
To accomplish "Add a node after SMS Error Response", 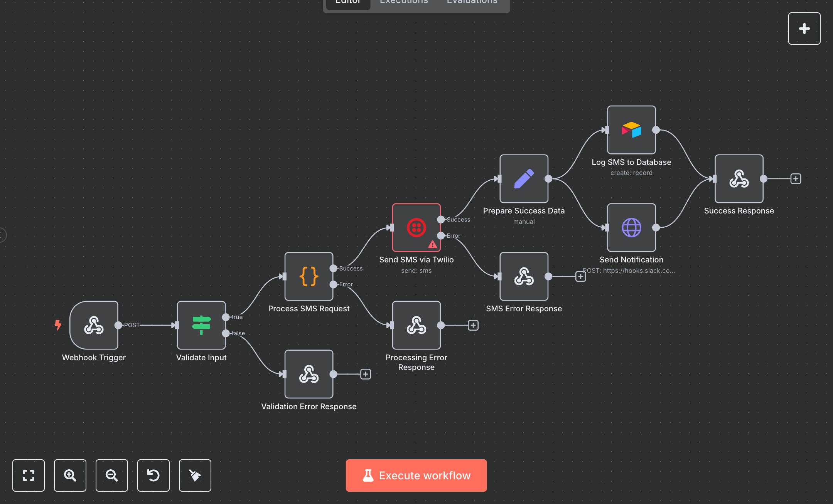I will click(x=580, y=276).
